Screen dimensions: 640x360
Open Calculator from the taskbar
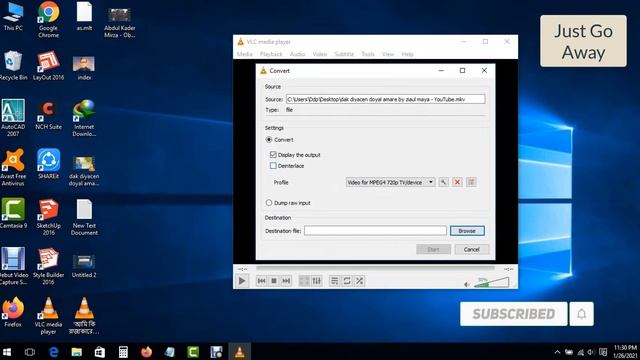point(123,351)
